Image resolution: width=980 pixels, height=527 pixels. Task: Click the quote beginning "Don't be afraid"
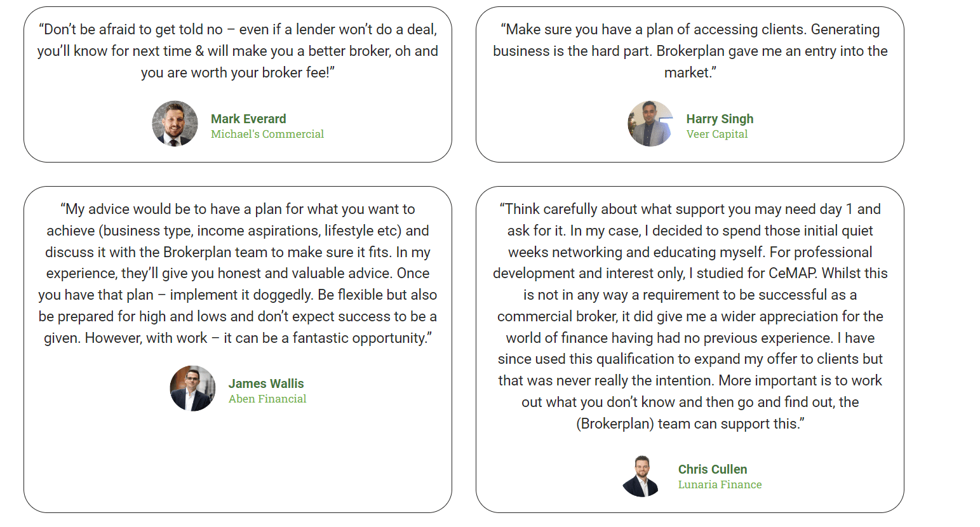click(x=238, y=51)
